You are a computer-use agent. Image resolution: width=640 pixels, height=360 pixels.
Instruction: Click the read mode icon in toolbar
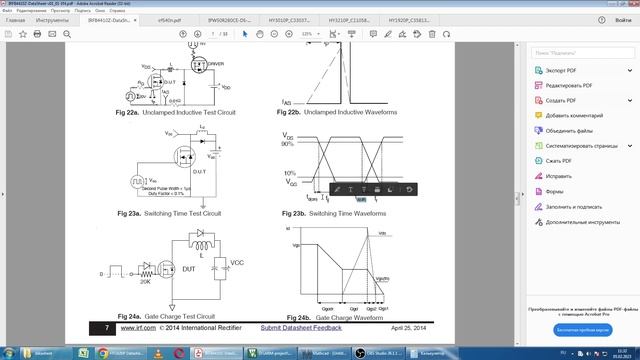pos(351,34)
